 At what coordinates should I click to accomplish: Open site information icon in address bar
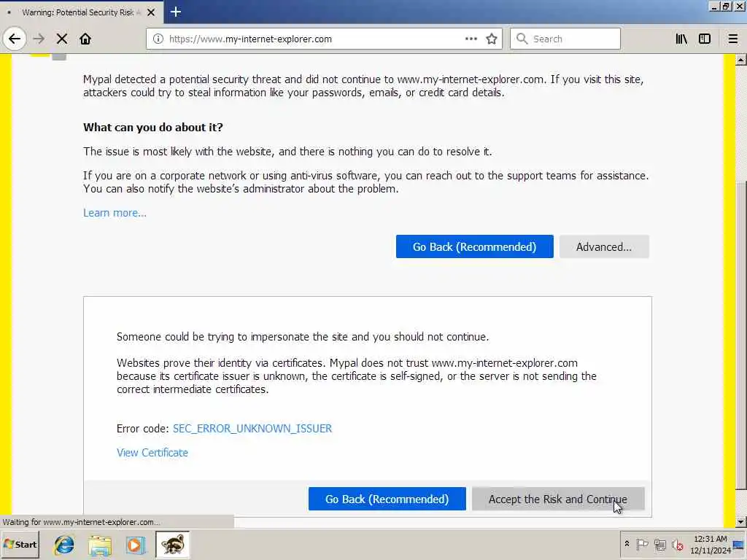[x=158, y=39]
